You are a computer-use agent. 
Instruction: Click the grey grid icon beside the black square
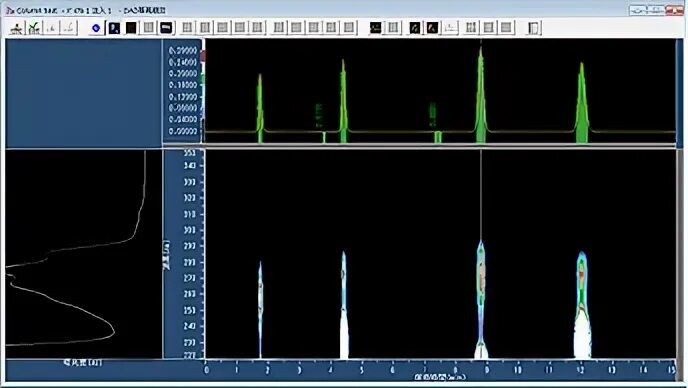click(x=149, y=28)
